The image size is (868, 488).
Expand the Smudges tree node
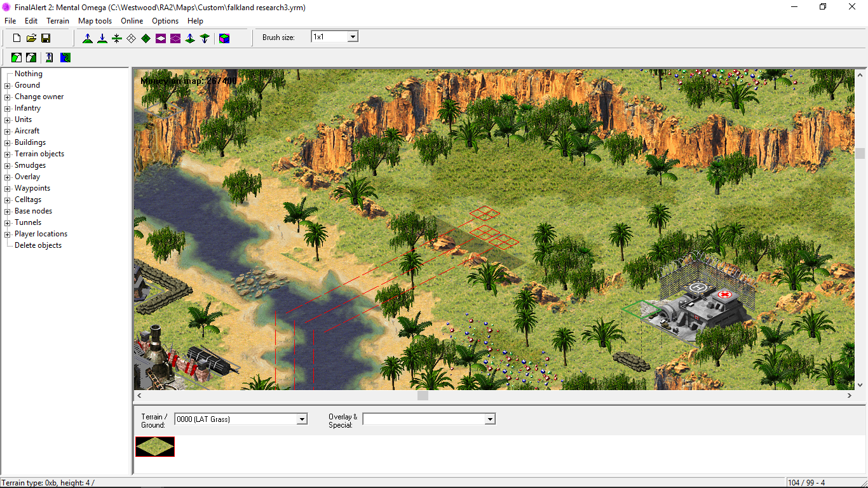[x=8, y=165]
